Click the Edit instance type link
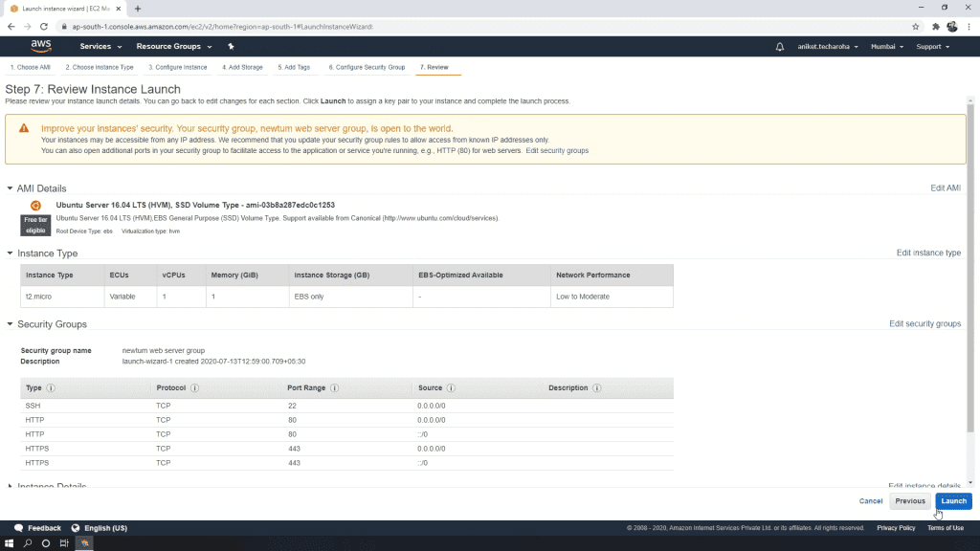 click(928, 253)
